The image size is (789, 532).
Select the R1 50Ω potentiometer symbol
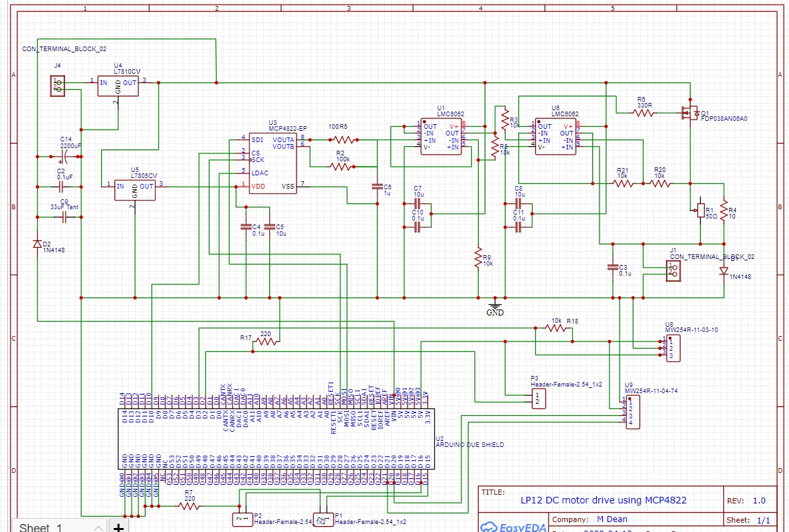click(700, 210)
